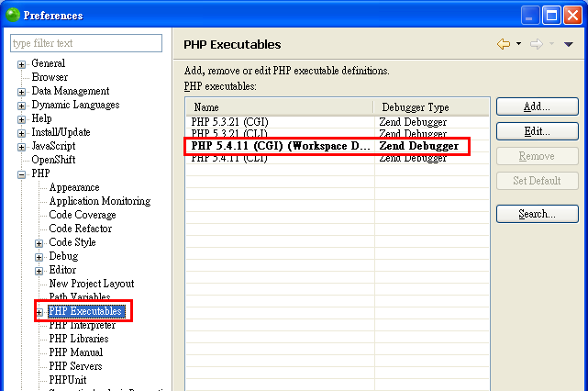Select PHP Manual tree item
This screenshot has width=588, height=391.
point(75,352)
